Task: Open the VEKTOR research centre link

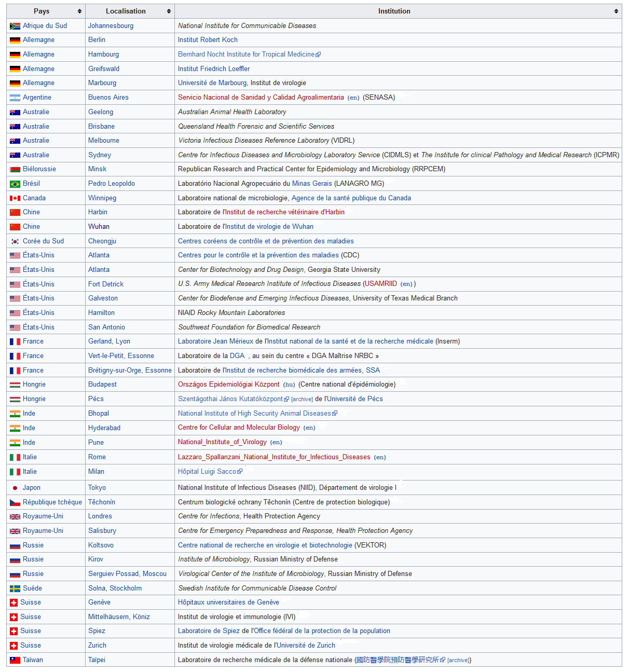Action: [x=265, y=545]
